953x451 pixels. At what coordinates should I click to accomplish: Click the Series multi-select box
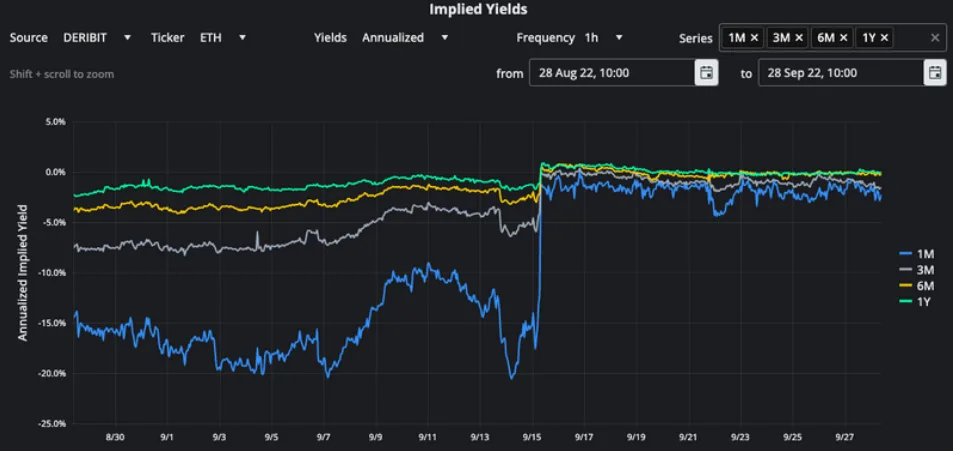pos(832,38)
